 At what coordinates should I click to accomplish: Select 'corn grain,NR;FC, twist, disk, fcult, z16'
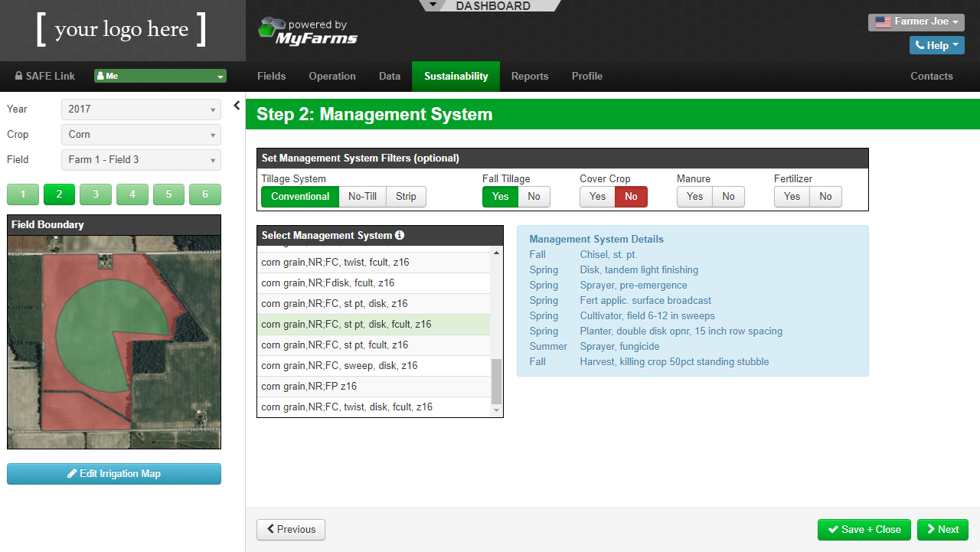(x=374, y=407)
